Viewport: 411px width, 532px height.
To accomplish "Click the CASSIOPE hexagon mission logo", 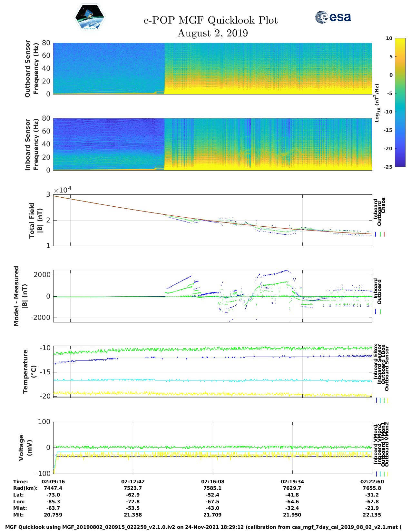I will (x=90, y=17).
